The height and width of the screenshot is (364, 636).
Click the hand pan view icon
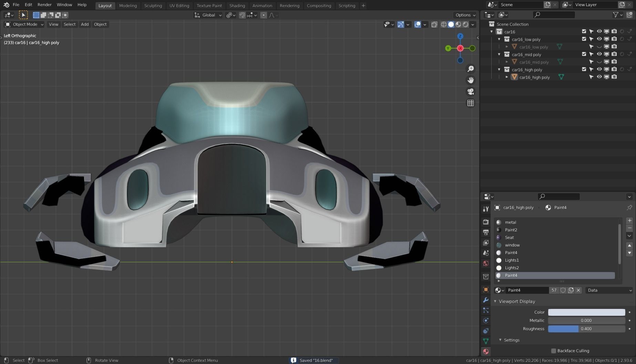(470, 80)
